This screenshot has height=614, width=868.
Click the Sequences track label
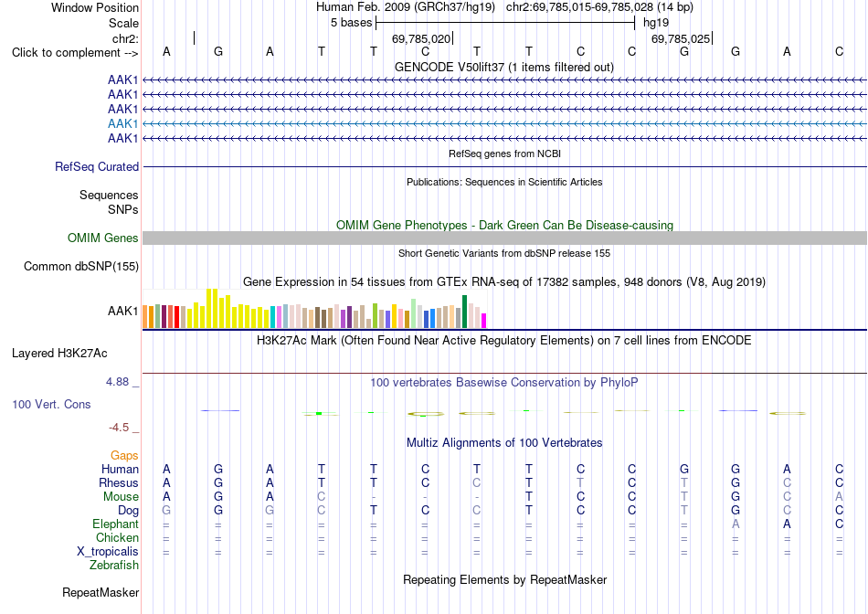click(109, 195)
